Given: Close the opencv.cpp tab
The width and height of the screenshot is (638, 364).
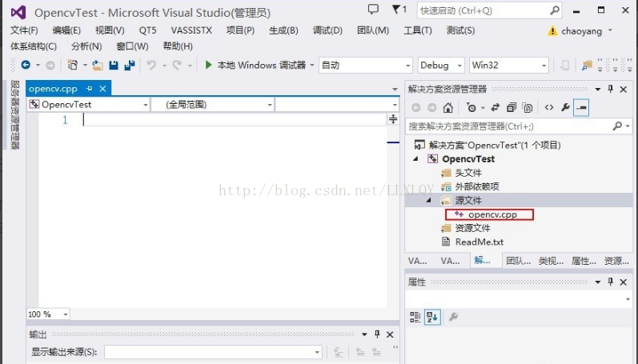Looking at the screenshot, I should [102, 88].
